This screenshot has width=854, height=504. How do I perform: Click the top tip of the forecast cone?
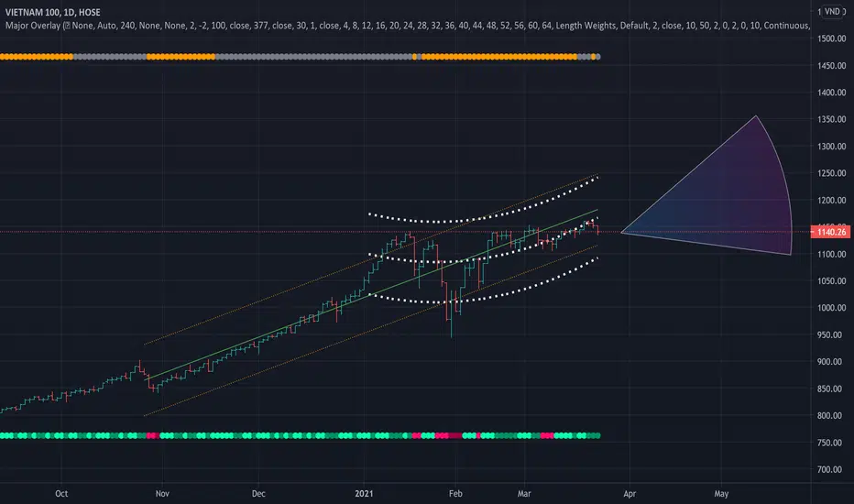point(756,116)
